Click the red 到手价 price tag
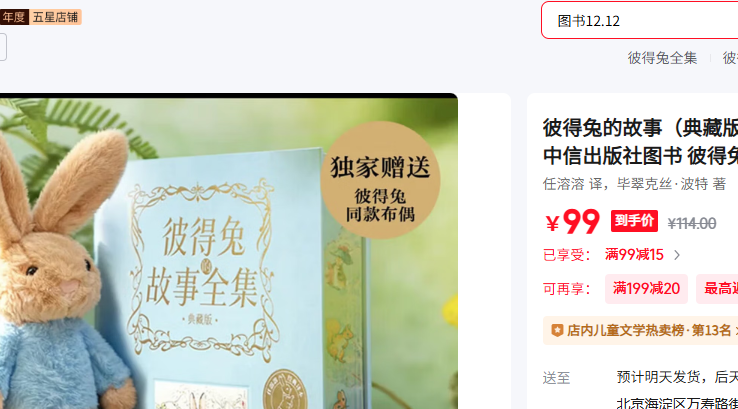Screen dimensions: 738x409 (x=634, y=221)
